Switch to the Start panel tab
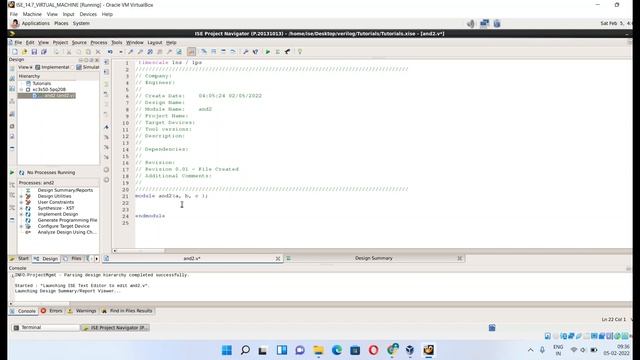Image resolution: width=640 pixels, height=360 pixels. tap(20, 258)
